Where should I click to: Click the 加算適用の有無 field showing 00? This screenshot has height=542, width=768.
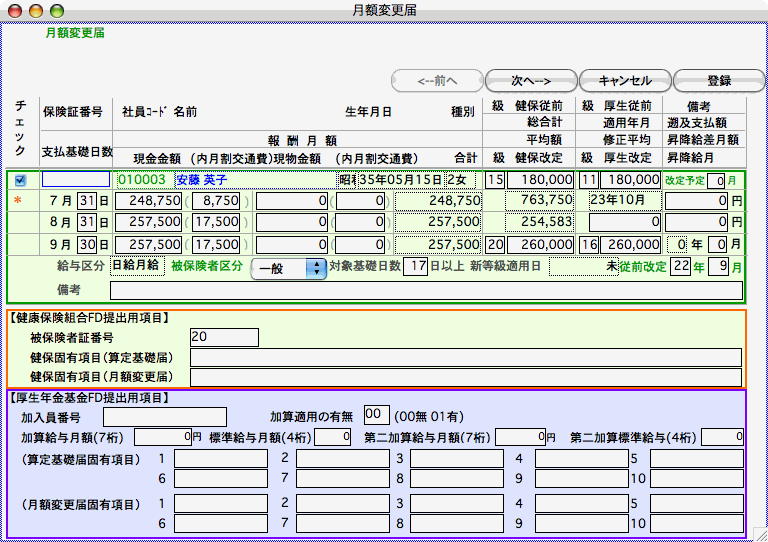(375, 415)
